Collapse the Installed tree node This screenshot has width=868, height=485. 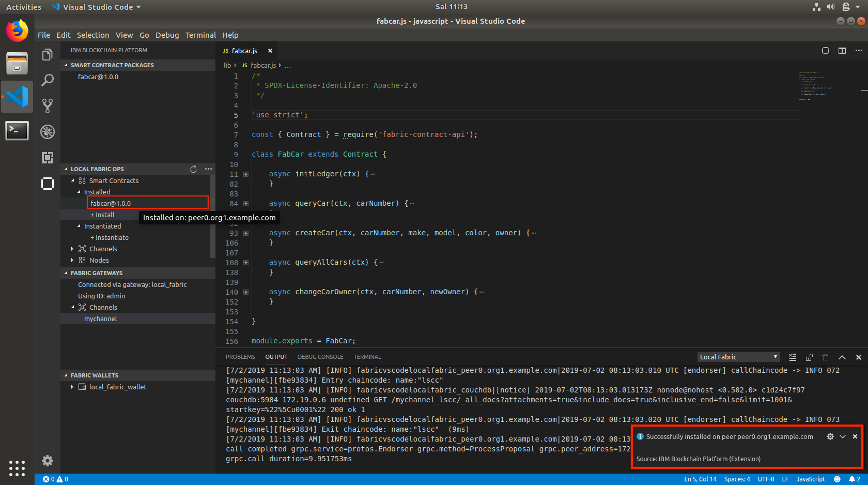(79, 192)
